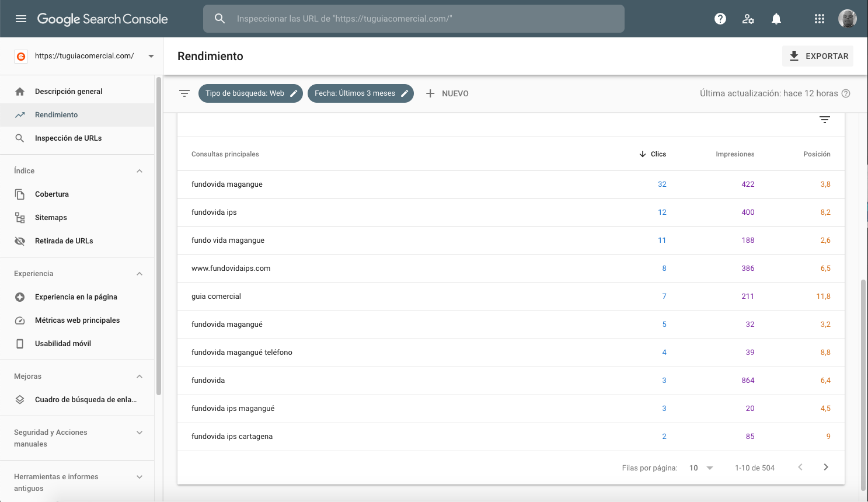Open Sitemaps page
The height and width of the screenshot is (502, 868).
[x=77, y=218]
